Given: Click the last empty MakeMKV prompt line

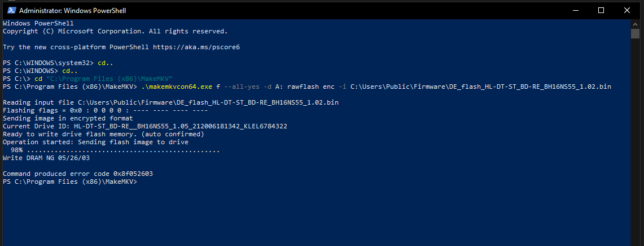Looking at the screenshot, I should pos(70,182).
